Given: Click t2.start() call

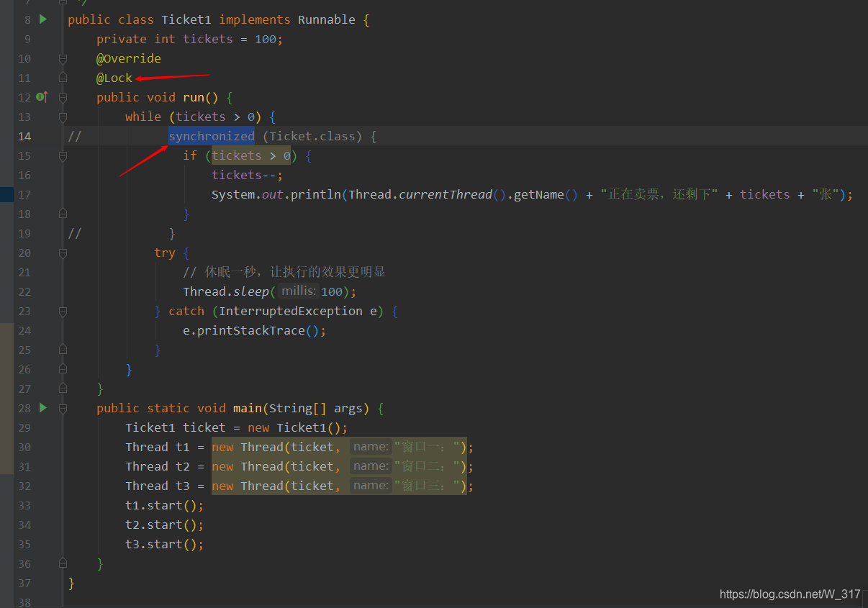Looking at the screenshot, I should [165, 525].
